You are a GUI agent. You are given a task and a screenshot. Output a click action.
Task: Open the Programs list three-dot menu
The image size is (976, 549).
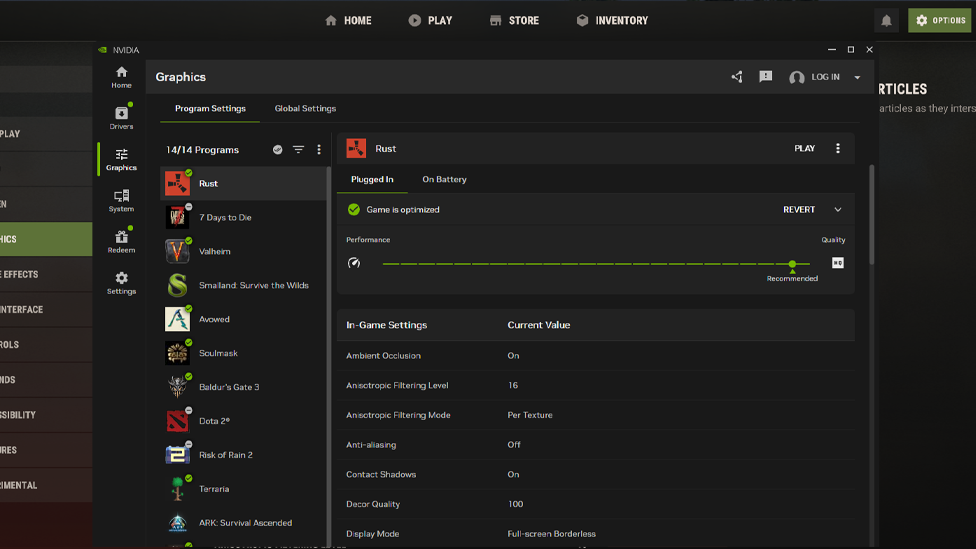tap(319, 149)
